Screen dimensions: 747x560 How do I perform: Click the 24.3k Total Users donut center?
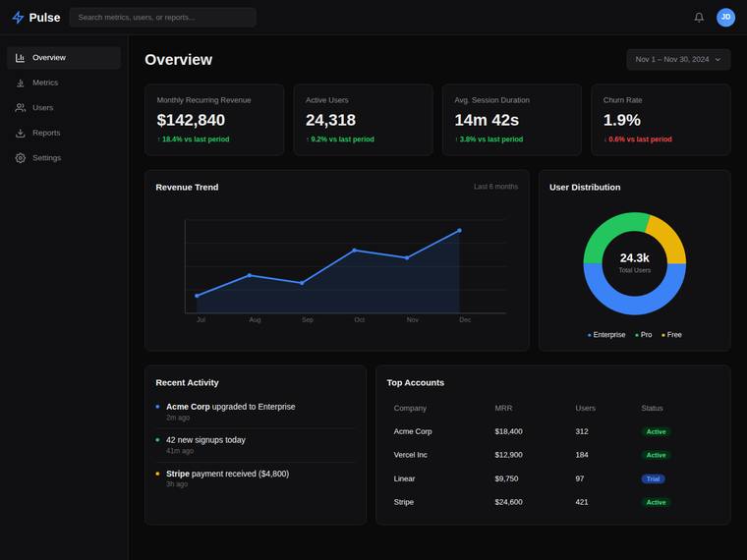pyautogui.click(x=635, y=263)
